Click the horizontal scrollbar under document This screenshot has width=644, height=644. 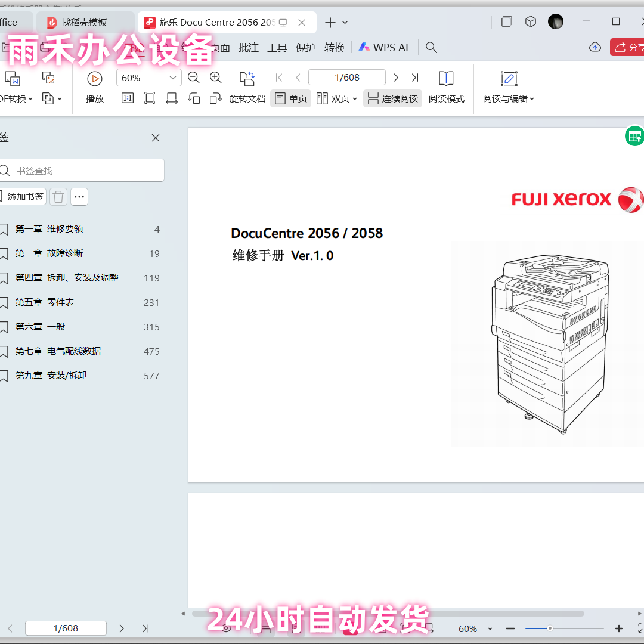(388, 614)
